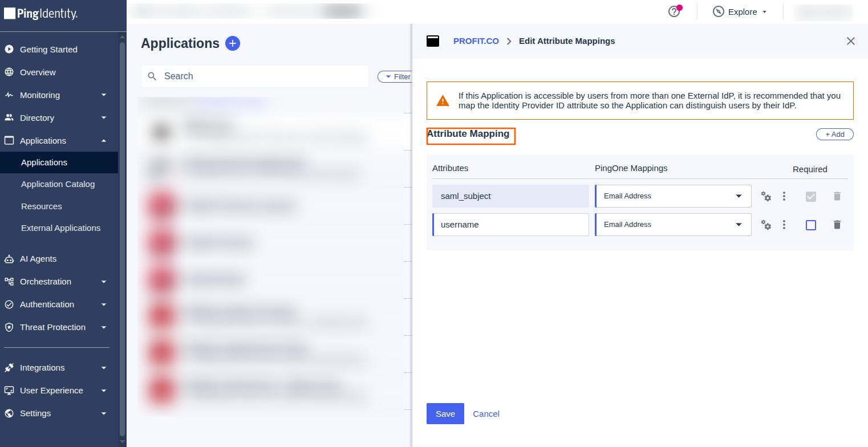Close the Edit Attribute Mappings panel
This screenshot has height=447, width=868.
point(851,41)
